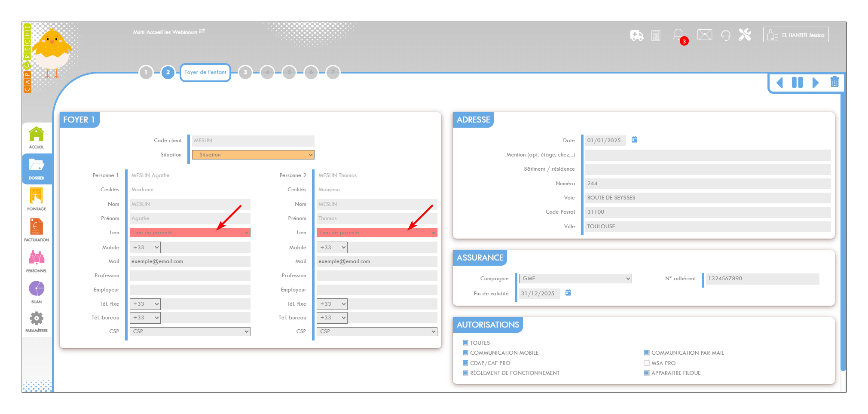This screenshot has height=414, width=868.
Task: Open Pointage from the sidebar
Action: point(37,199)
